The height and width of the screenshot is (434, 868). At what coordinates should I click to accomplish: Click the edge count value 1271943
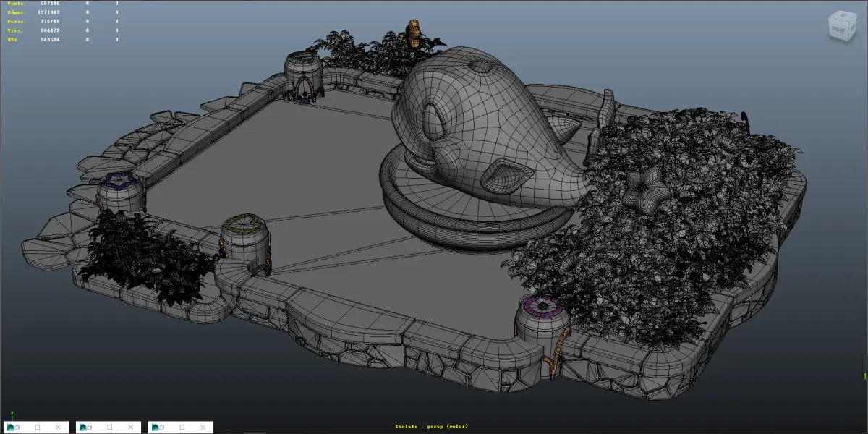(x=48, y=12)
